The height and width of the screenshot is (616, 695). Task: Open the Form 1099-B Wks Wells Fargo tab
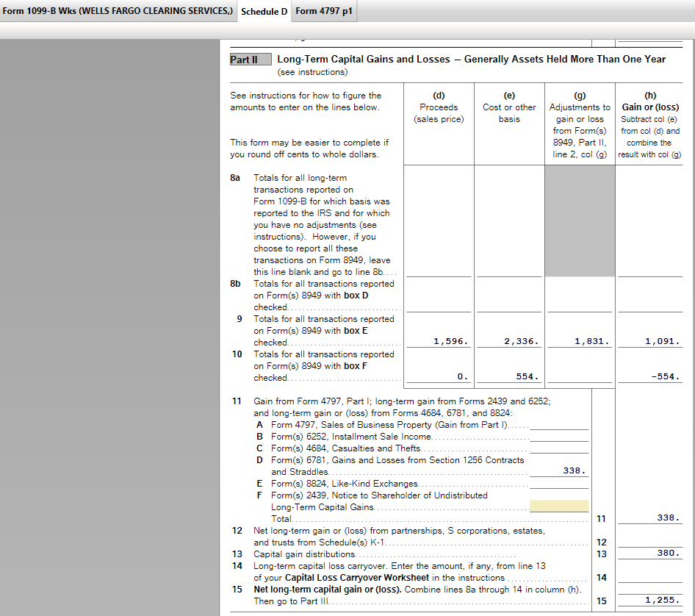pos(118,10)
